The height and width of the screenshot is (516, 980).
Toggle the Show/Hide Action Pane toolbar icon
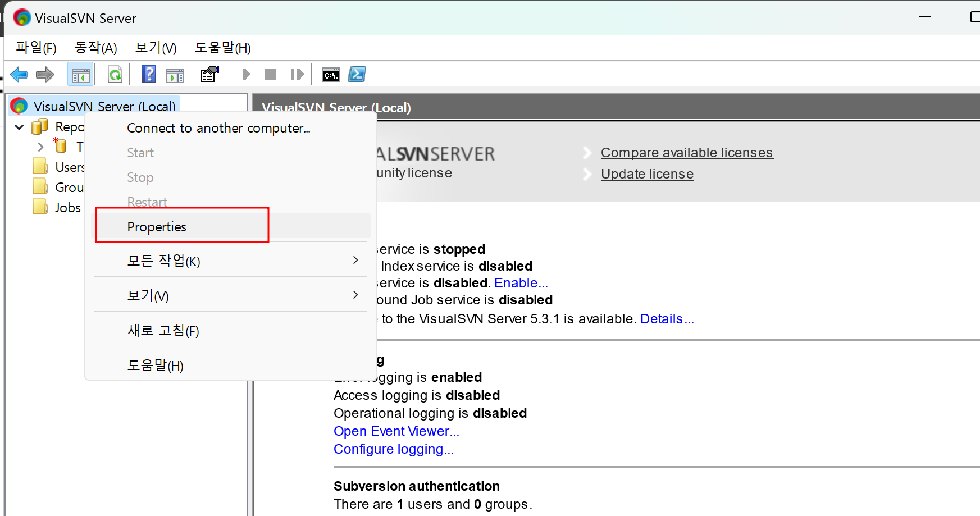pos(175,75)
